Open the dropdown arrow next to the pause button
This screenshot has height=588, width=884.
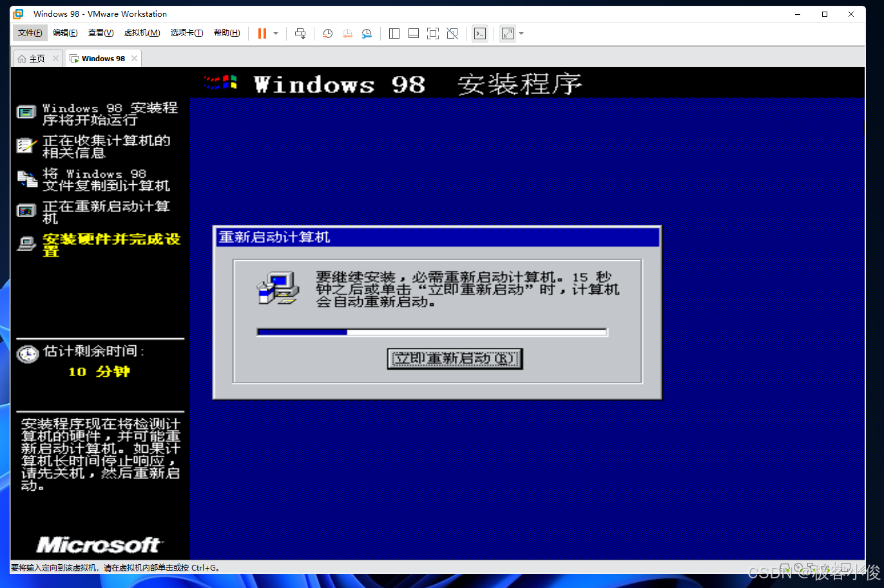[276, 33]
